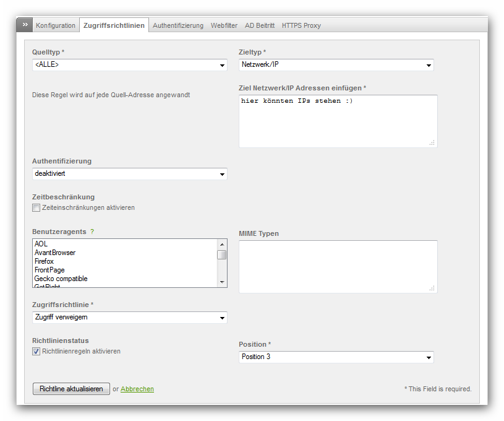This screenshot has height=421, width=504.
Task: Enable the Zeiteinschränkungen aktivieren checkbox
Action: tap(36, 208)
